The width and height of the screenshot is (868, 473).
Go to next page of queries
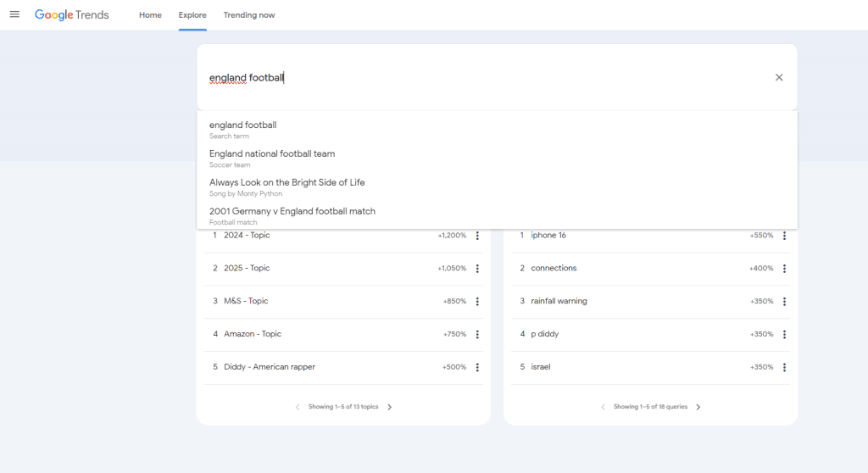pyautogui.click(x=698, y=407)
